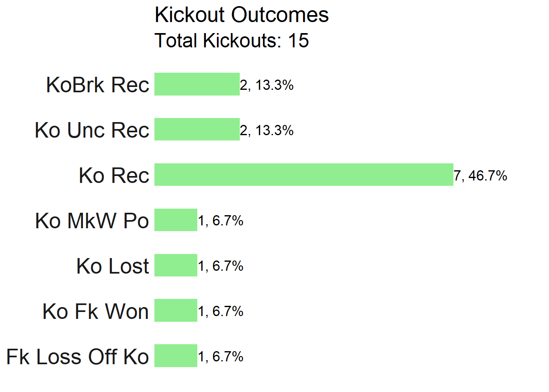Select the Ko Fk Won bar
This screenshot has height=392, width=549.
click(176, 311)
